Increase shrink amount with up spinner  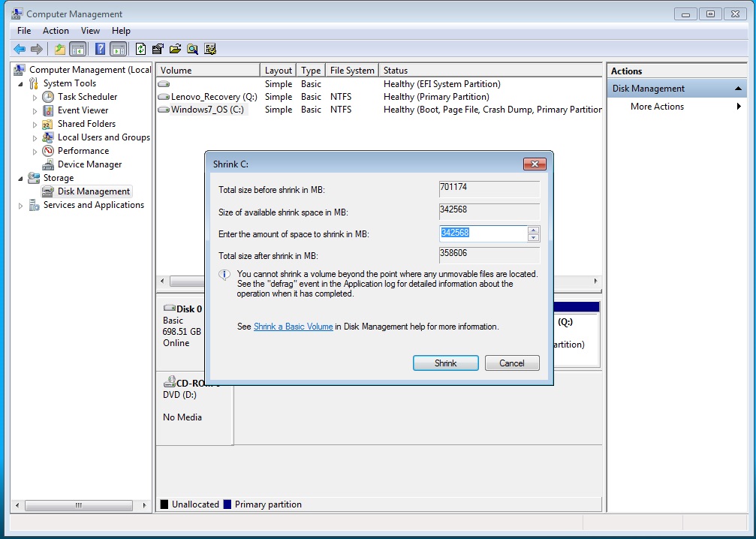[533, 230]
